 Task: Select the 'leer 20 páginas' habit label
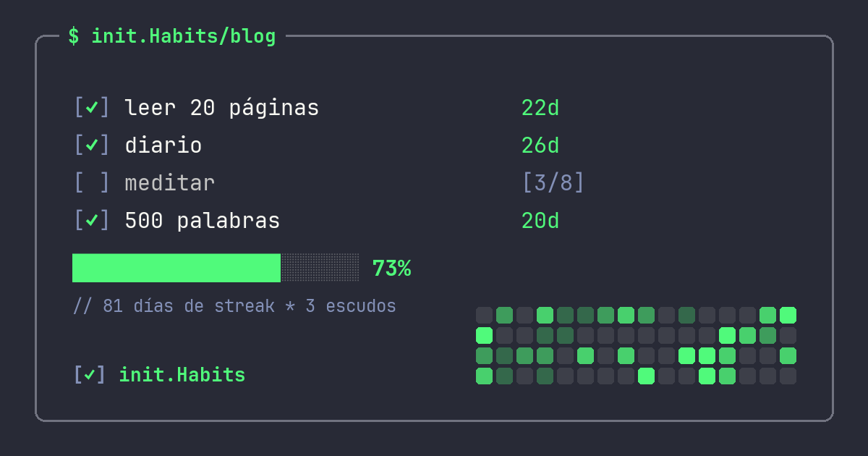[x=221, y=108]
